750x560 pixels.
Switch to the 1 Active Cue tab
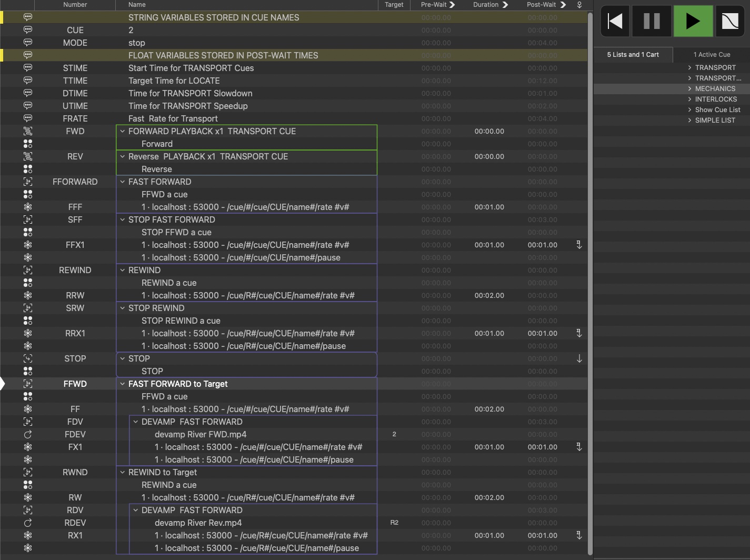tap(712, 55)
